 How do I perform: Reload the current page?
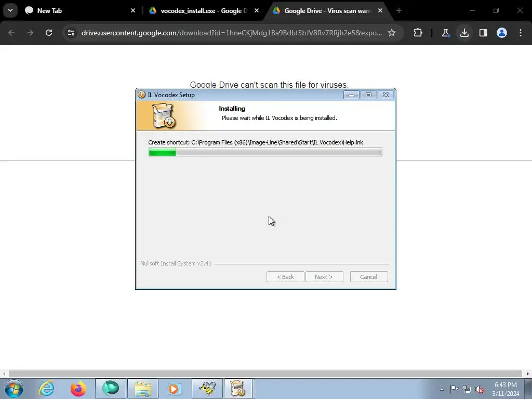(x=49, y=33)
